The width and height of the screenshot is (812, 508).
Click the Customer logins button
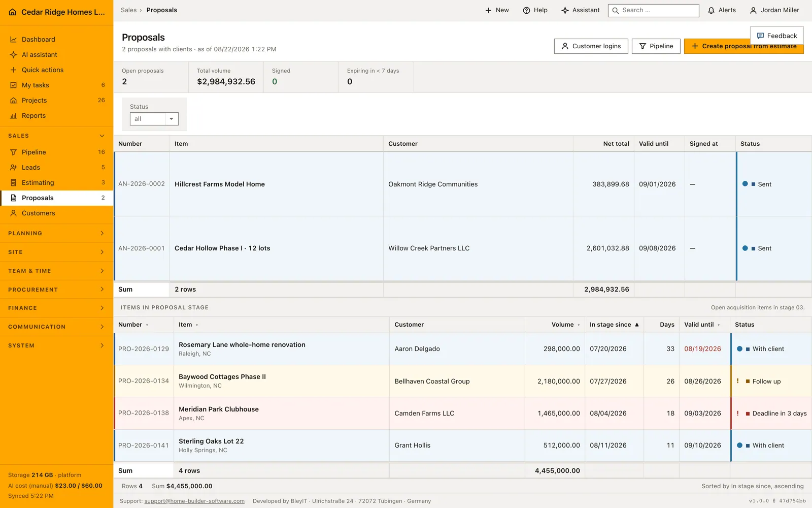[x=591, y=46]
